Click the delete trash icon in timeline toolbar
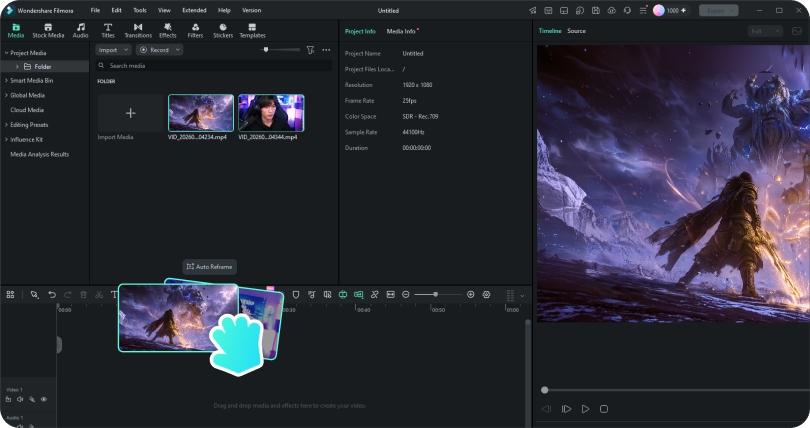810x428 pixels. pyautogui.click(x=83, y=294)
